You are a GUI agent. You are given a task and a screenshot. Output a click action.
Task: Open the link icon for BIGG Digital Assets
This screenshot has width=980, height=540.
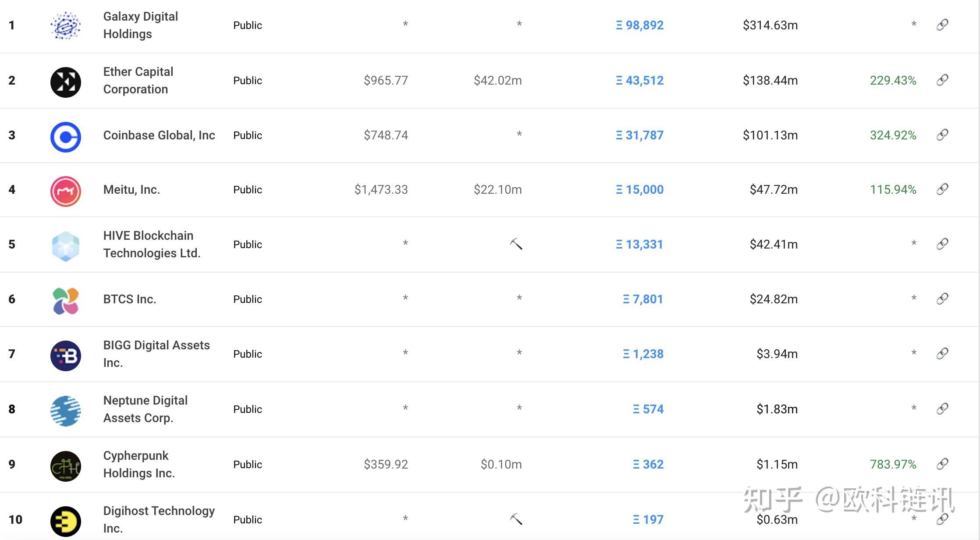point(942,353)
